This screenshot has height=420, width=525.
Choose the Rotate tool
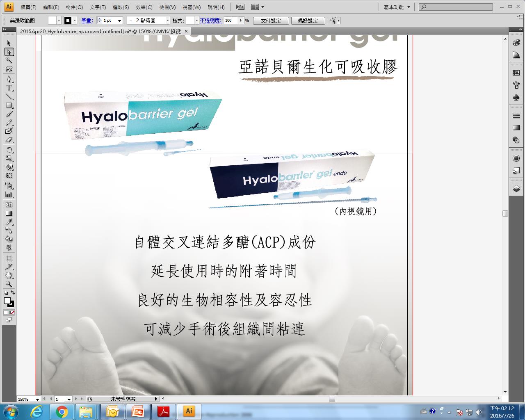point(9,150)
